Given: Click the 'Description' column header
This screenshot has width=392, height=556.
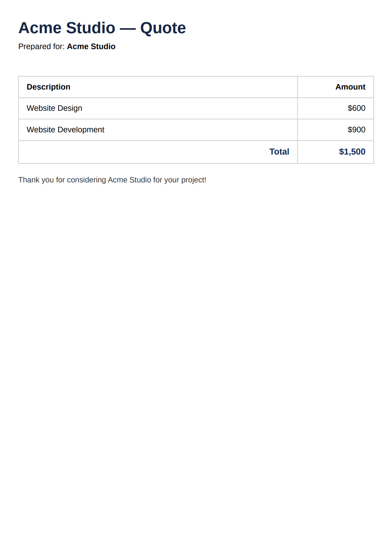Looking at the screenshot, I should point(48,87).
